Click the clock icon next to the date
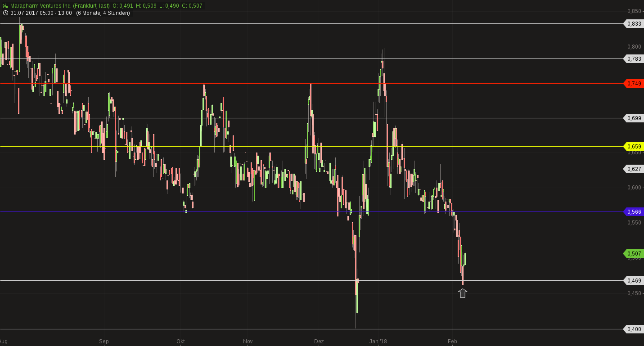644x346 pixels. [x=5, y=13]
